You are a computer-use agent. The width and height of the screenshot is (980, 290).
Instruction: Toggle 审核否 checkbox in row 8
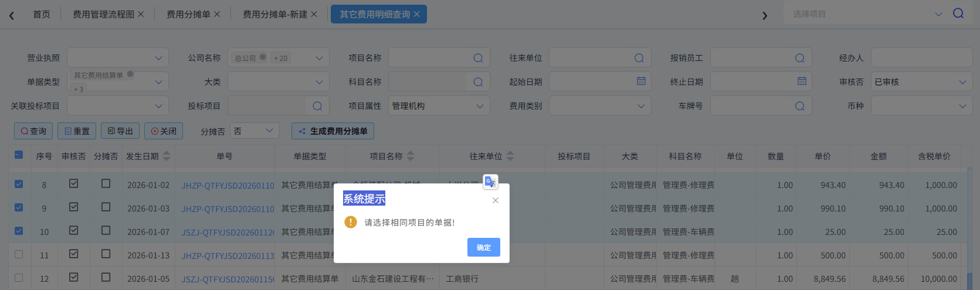[73, 183]
